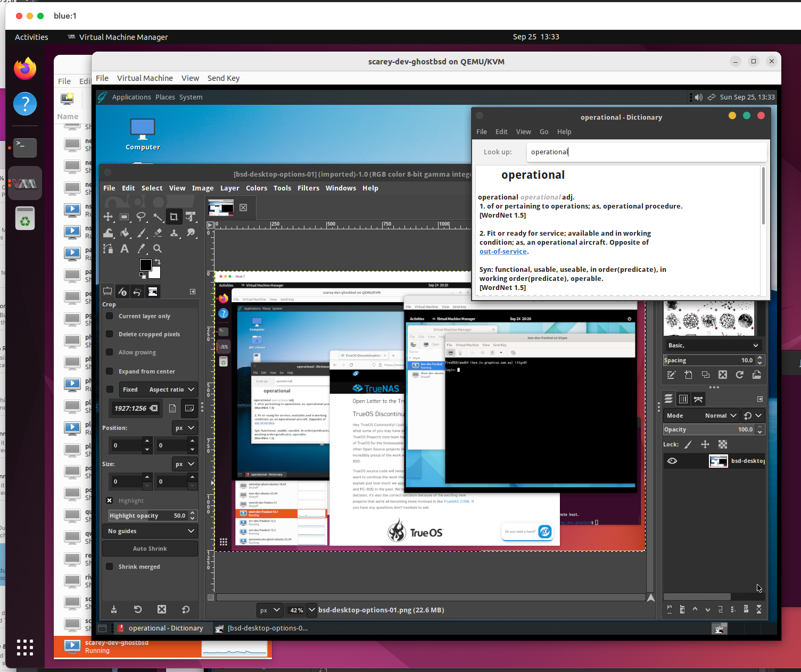
Task: Set landscape orientation for crop ratio
Action: point(189,408)
